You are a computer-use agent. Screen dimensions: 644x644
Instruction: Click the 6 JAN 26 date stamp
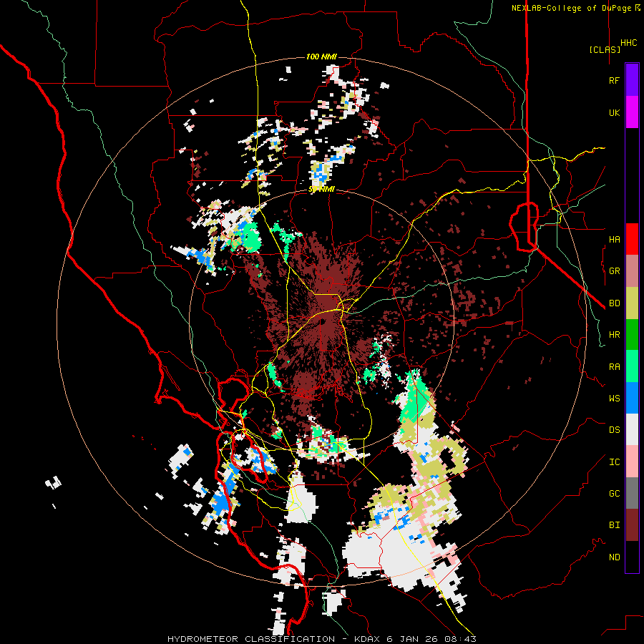tap(413, 639)
